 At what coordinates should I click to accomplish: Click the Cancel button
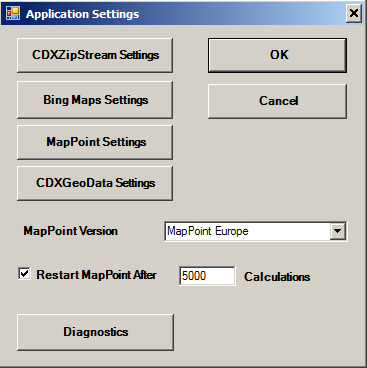click(x=277, y=101)
